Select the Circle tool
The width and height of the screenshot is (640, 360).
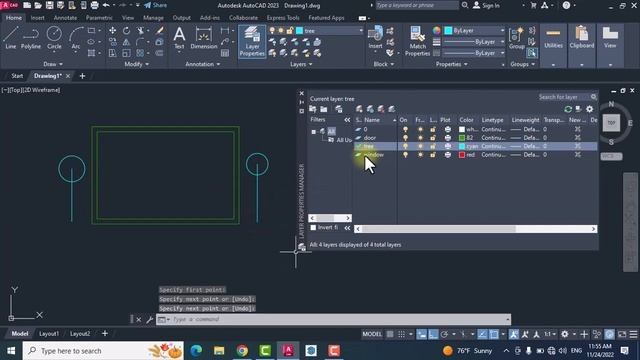[x=54, y=38]
